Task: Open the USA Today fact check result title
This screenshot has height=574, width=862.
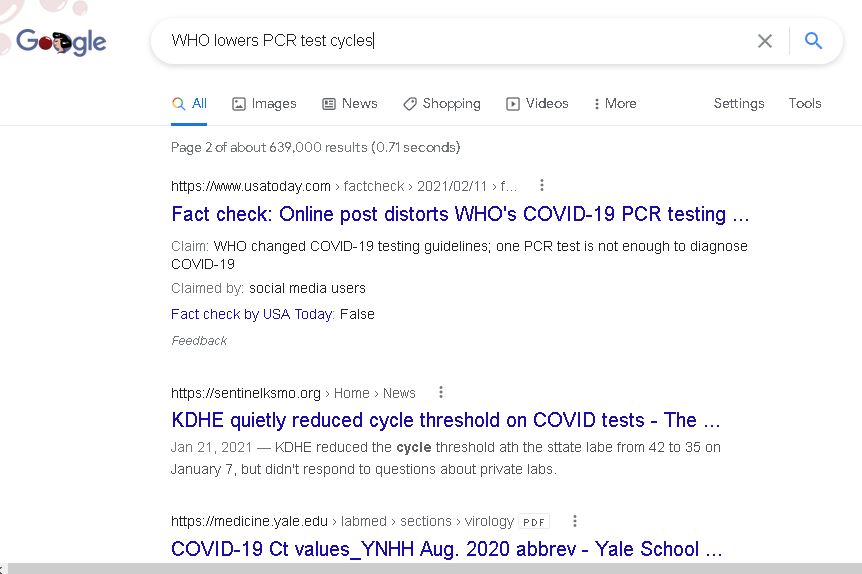Action: 460,214
